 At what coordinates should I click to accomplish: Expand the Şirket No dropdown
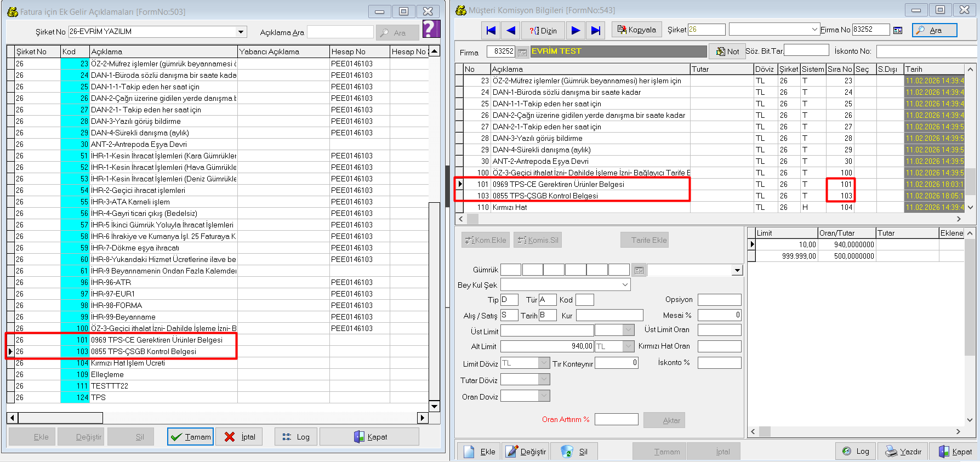(241, 32)
